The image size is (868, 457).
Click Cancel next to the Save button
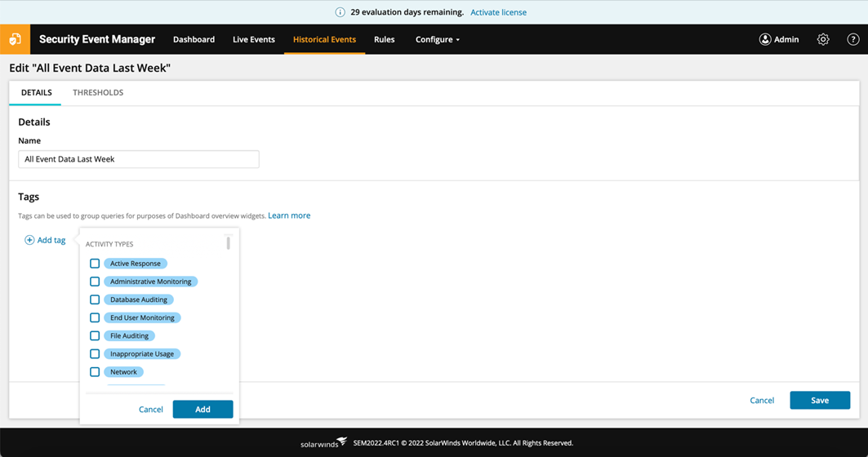762,400
